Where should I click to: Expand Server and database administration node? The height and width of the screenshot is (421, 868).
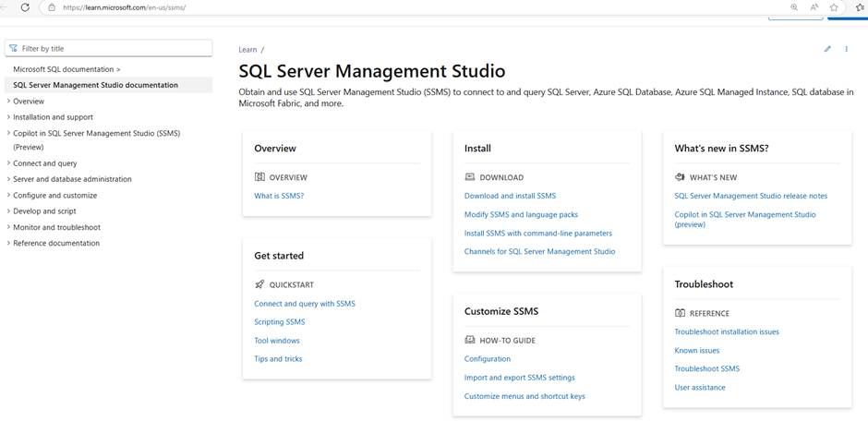[x=8, y=179]
